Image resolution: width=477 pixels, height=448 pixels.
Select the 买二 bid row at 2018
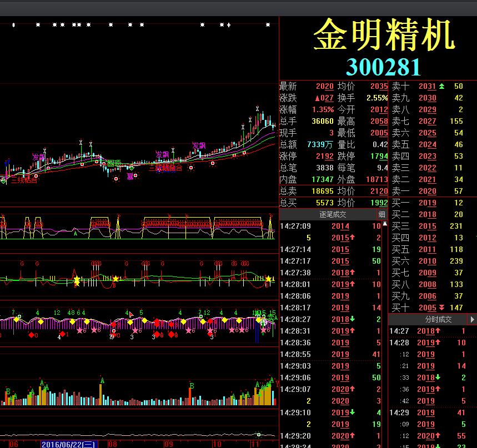pos(433,214)
